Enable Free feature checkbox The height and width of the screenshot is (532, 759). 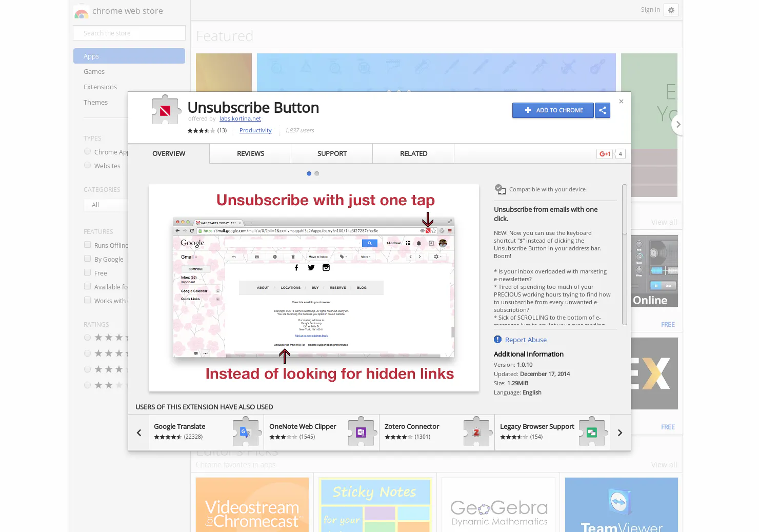(88, 273)
